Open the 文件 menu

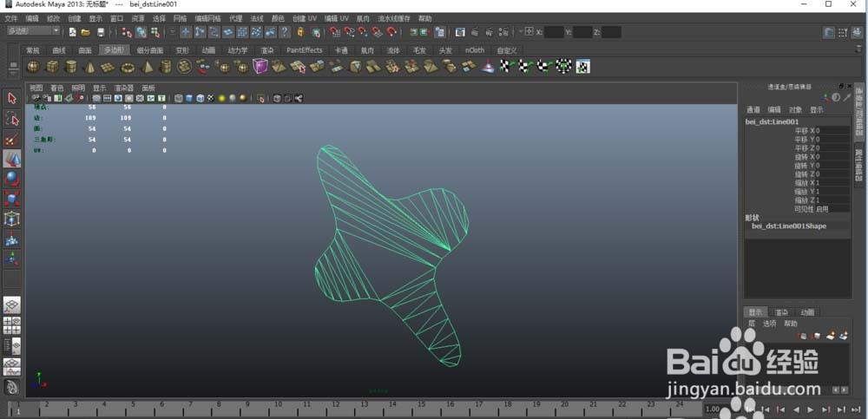click(x=11, y=18)
